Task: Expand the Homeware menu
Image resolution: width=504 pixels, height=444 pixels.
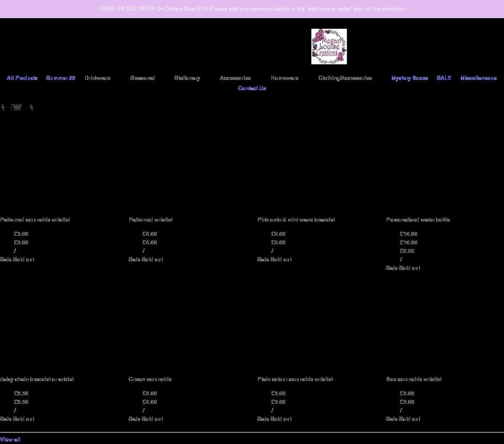Action: (x=285, y=78)
